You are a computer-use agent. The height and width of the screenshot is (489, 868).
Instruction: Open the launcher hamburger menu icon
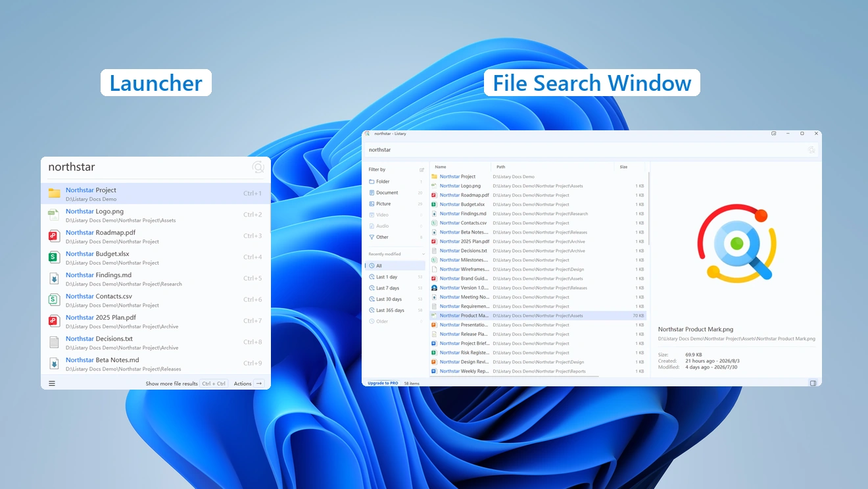point(52,384)
